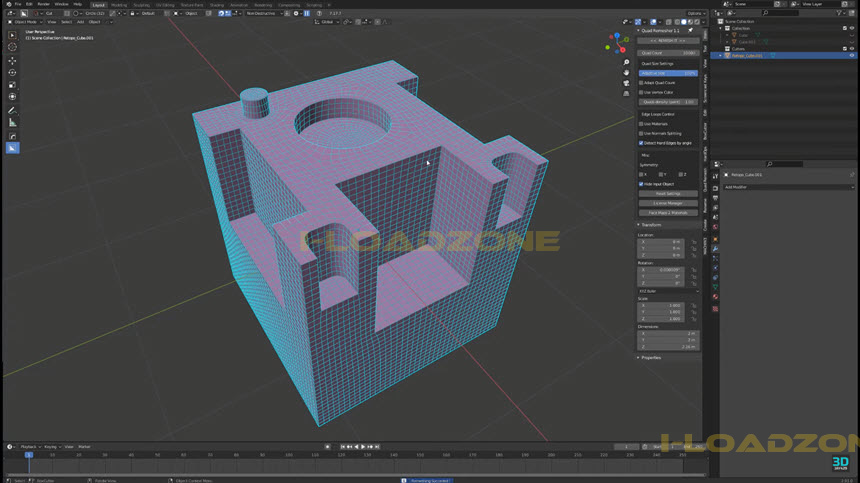The height and width of the screenshot is (483, 860).
Task: Click the Quad Count field
Action: pyautogui.click(x=668, y=53)
